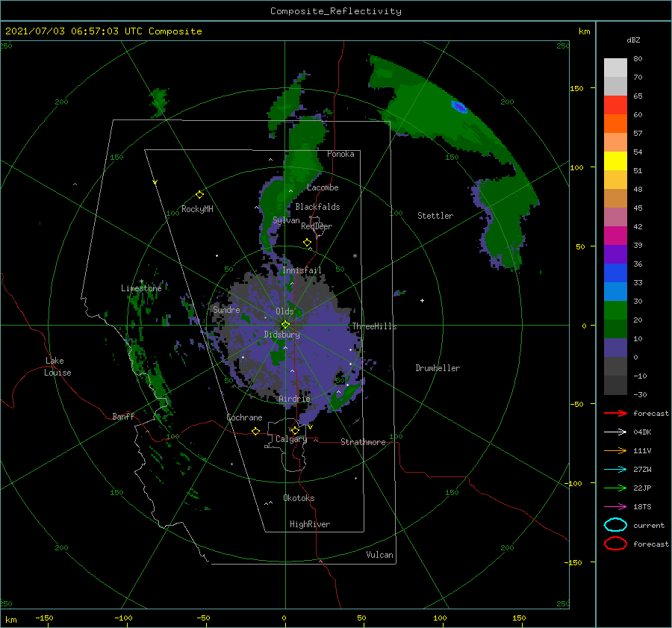Click the magenta 18TS arrow icon
672x628 pixels.
tap(615, 507)
